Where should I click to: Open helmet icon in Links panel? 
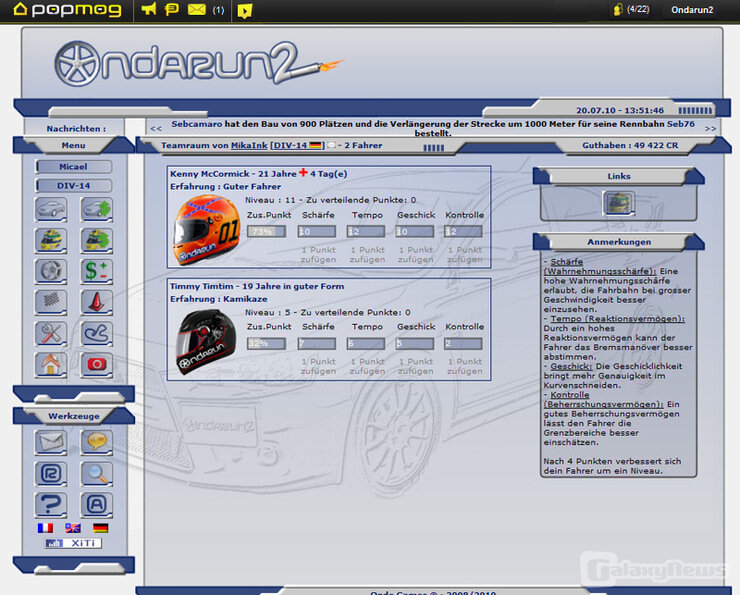619,203
